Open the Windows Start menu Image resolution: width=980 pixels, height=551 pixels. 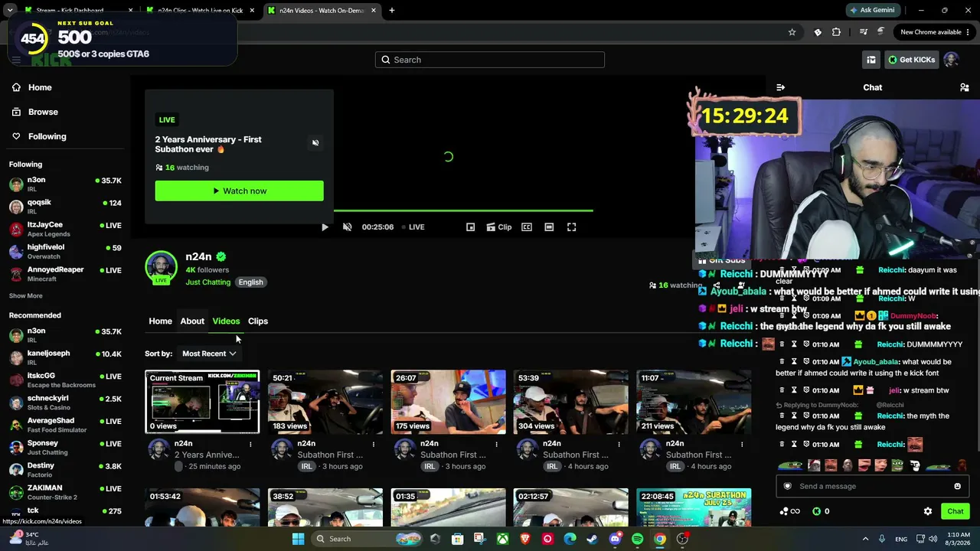tap(298, 539)
